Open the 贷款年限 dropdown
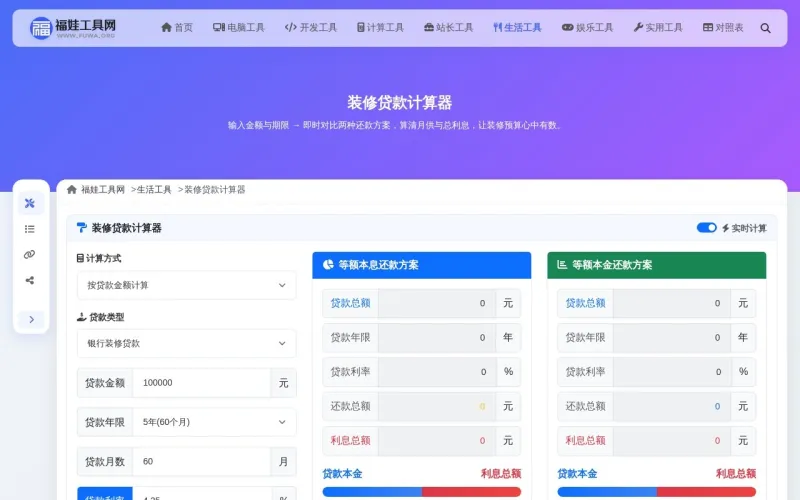 (x=214, y=422)
